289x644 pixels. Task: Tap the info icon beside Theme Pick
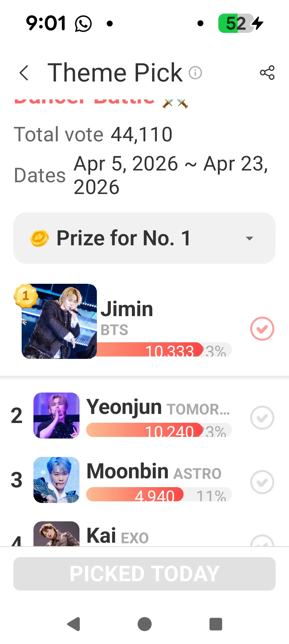195,73
